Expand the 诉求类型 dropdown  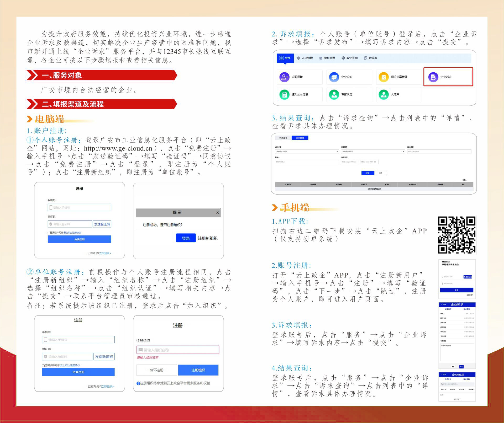[x=307, y=152]
